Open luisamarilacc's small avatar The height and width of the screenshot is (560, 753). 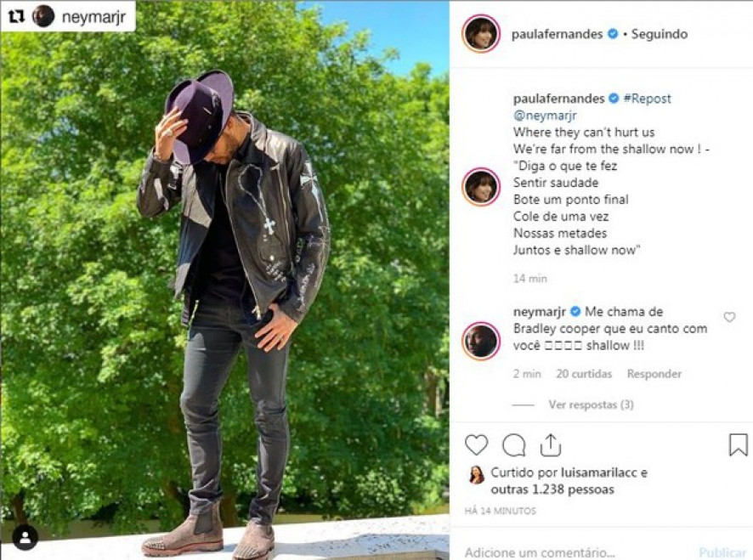click(477, 474)
